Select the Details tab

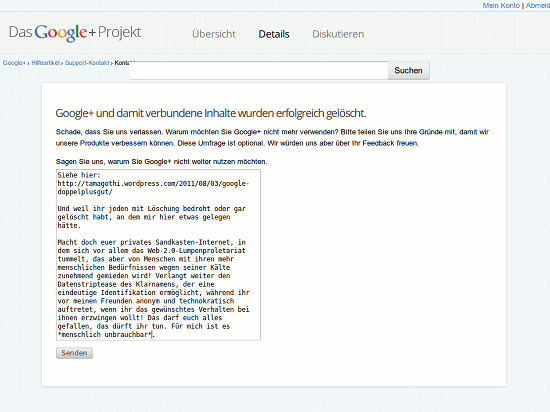tap(274, 34)
